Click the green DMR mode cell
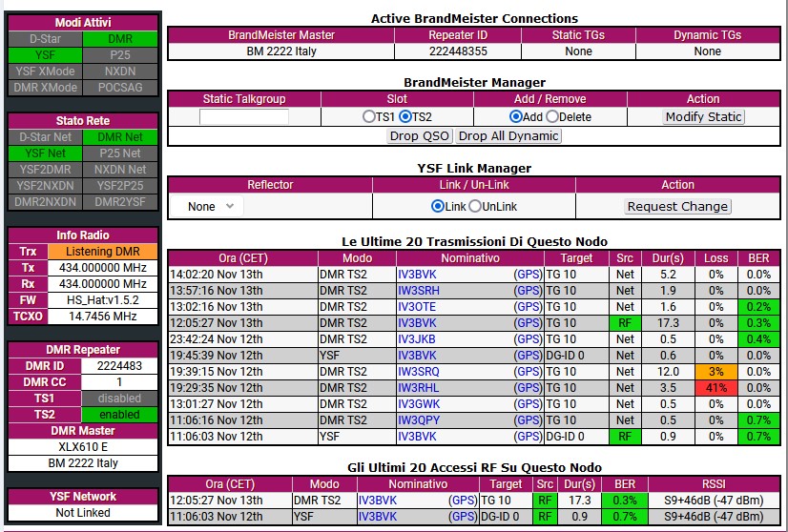The height and width of the screenshot is (532, 788). click(120, 39)
